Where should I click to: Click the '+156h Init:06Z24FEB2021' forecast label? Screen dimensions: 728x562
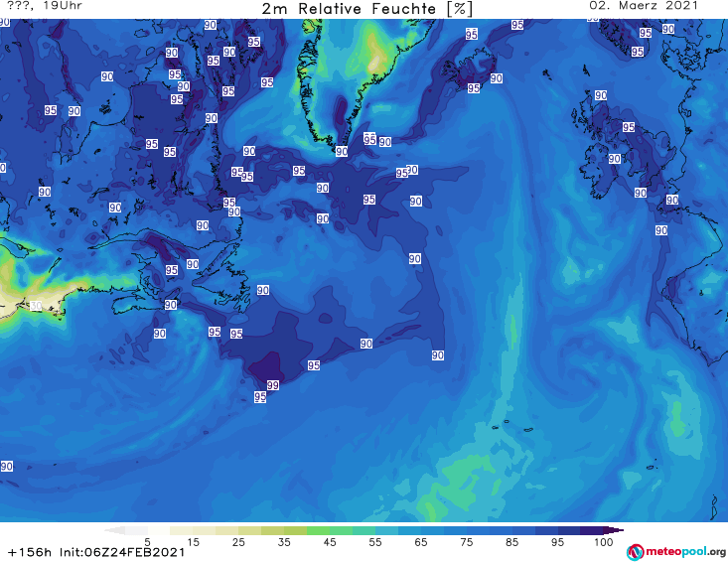pyautogui.click(x=96, y=552)
